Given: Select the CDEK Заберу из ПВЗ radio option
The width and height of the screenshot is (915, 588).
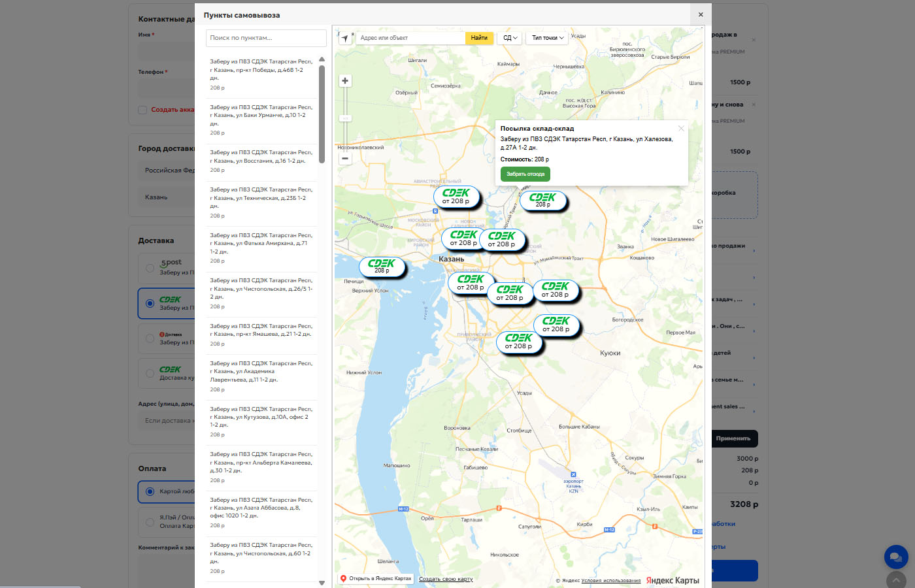Looking at the screenshot, I should [150, 303].
